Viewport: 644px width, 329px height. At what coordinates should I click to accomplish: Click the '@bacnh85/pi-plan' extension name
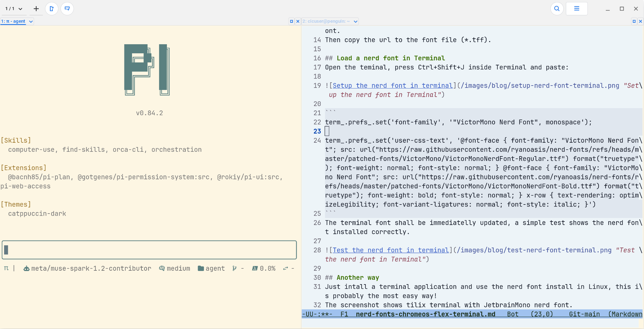pos(39,177)
